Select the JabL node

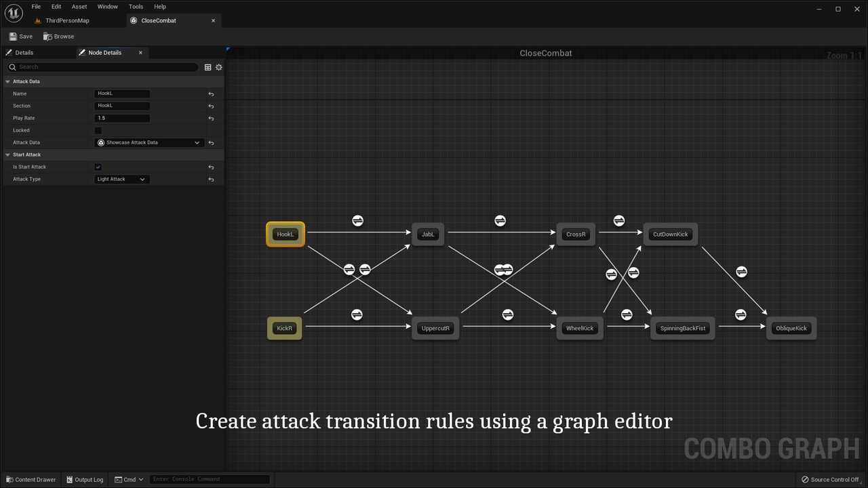[x=428, y=235]
